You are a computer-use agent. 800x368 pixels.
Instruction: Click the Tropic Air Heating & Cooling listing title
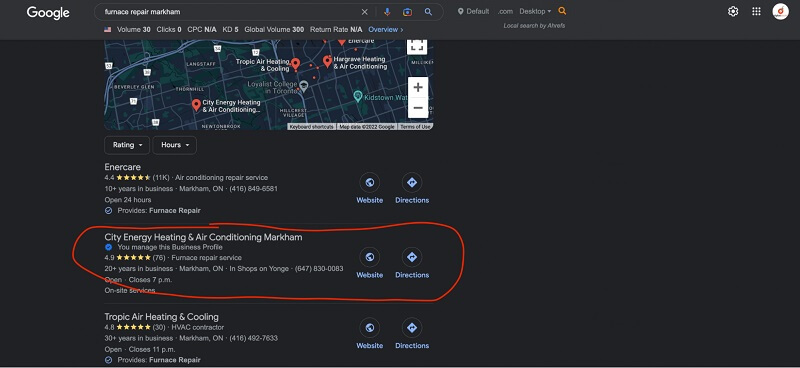pyautogui.click(x=161, y=317)
